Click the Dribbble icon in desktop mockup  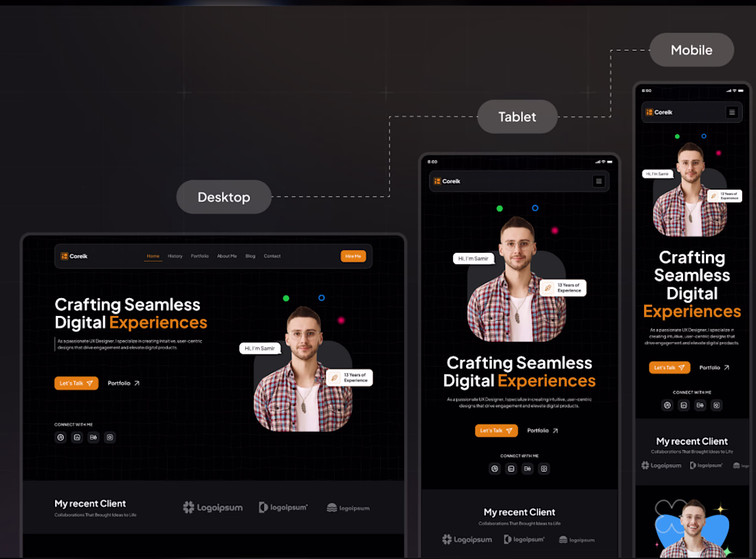pyautogui.click(x=60, y=437)
